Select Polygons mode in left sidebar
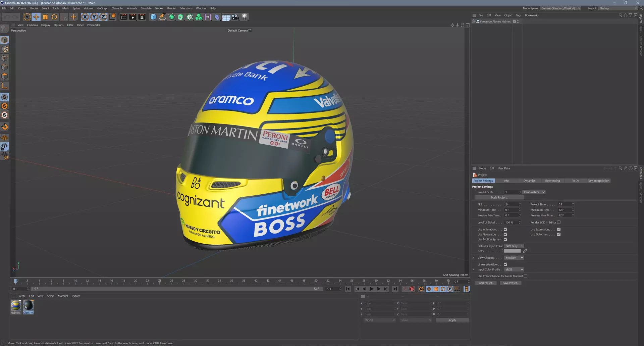The height and width of the screenshot is (346, 644). pos(5,77)
